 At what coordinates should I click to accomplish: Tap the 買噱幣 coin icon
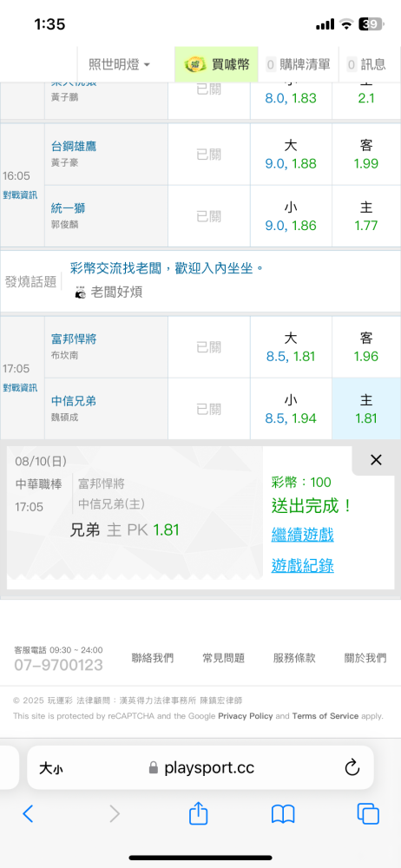click(195, 64)
